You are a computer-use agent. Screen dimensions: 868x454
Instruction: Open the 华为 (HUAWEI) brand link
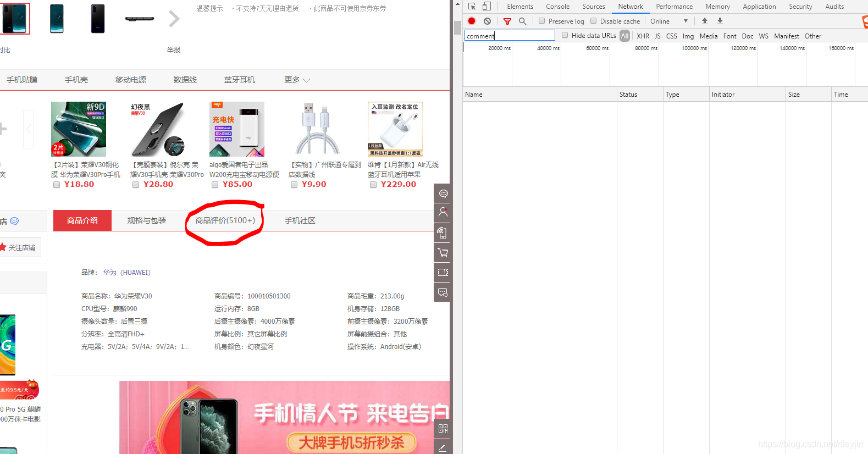(127, 273)
